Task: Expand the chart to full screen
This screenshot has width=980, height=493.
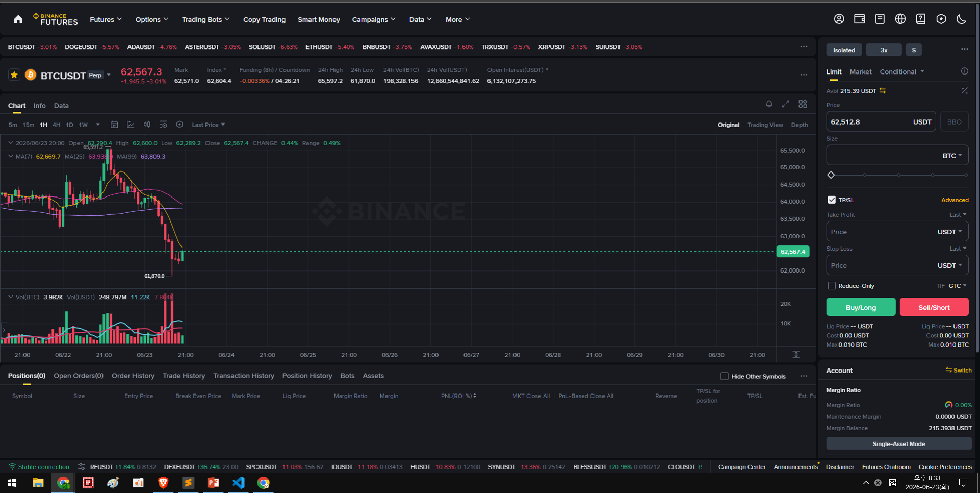Action: tap(786, 104)
